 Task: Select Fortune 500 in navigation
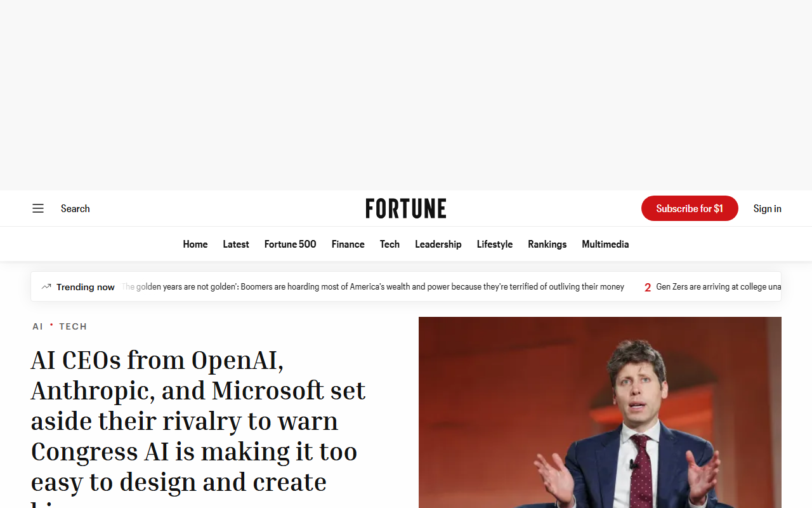(291, 244)
